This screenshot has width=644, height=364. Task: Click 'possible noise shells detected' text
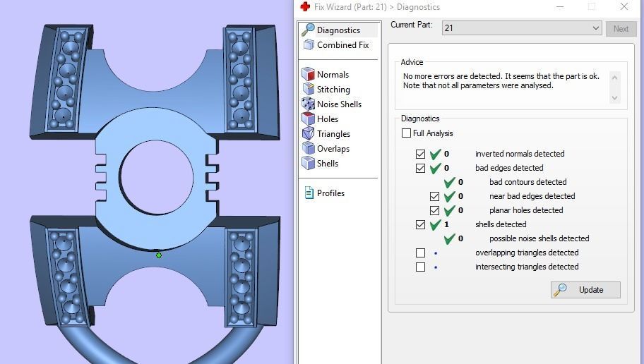pos(539,238)
